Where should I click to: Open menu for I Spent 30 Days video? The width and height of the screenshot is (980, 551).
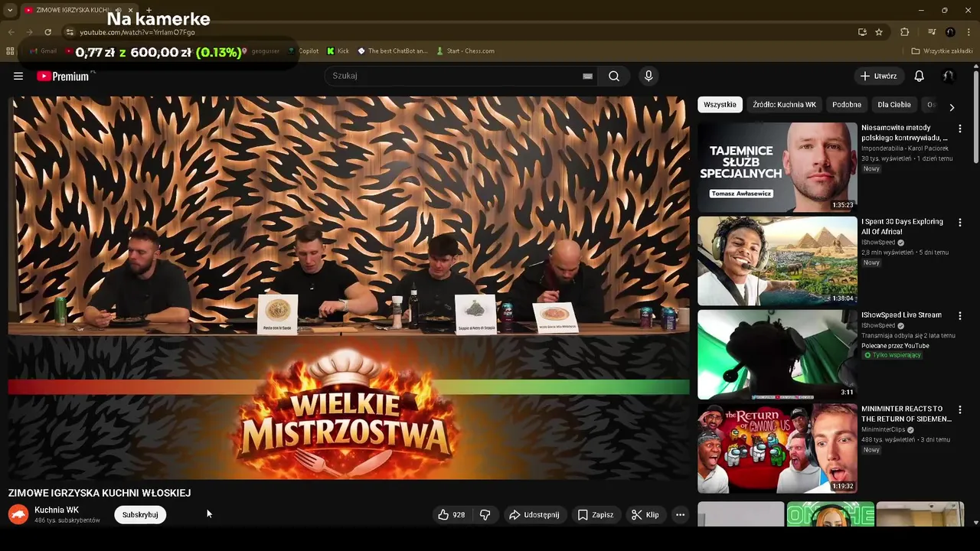959,222
